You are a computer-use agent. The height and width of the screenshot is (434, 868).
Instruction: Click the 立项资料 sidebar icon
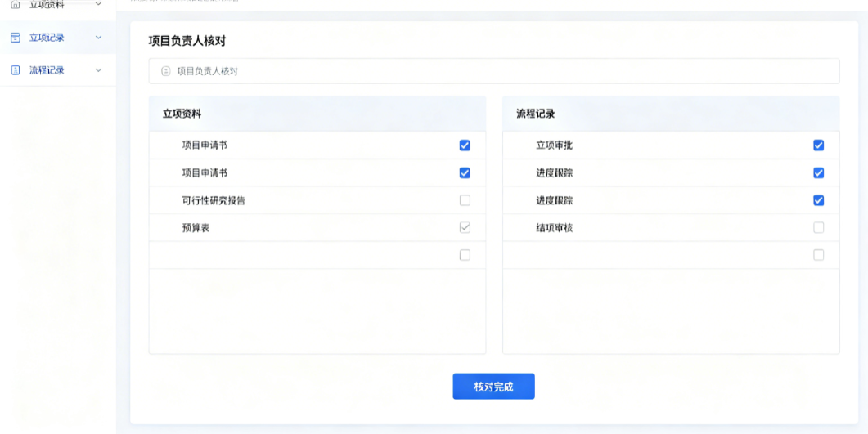tap(16, 4)
